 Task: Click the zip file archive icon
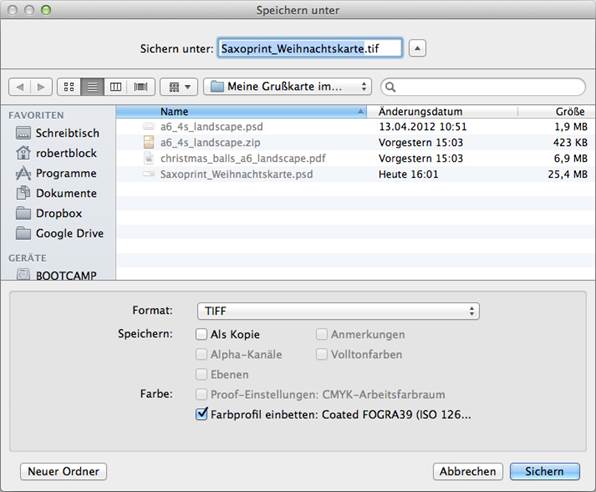point(149,142)
